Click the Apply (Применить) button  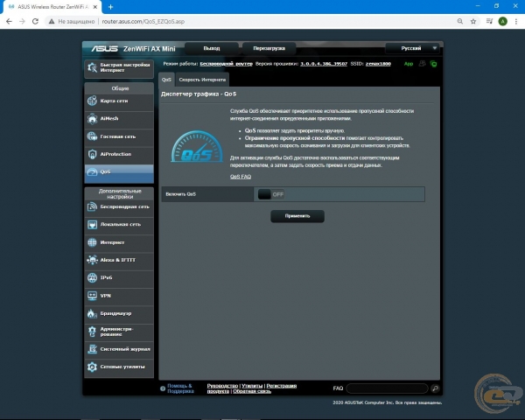297,216
